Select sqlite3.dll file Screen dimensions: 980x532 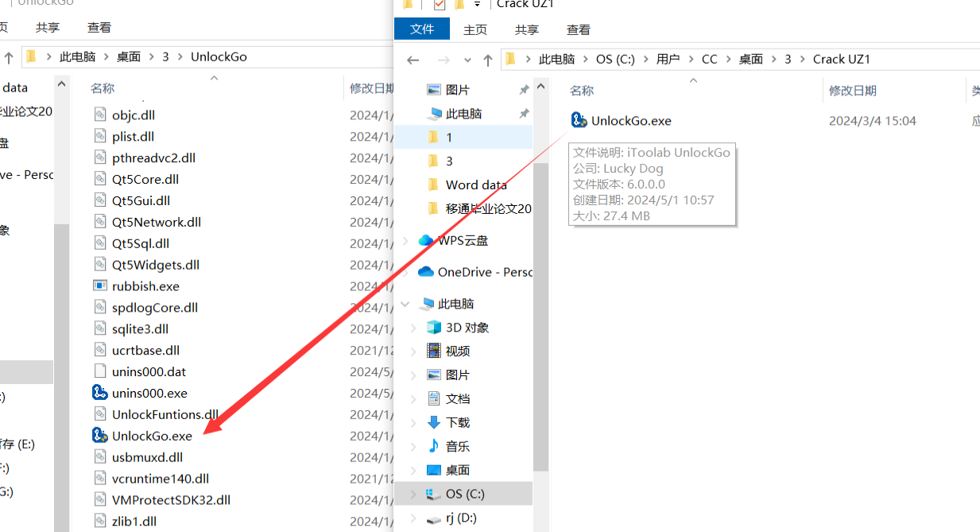point(141,328)
